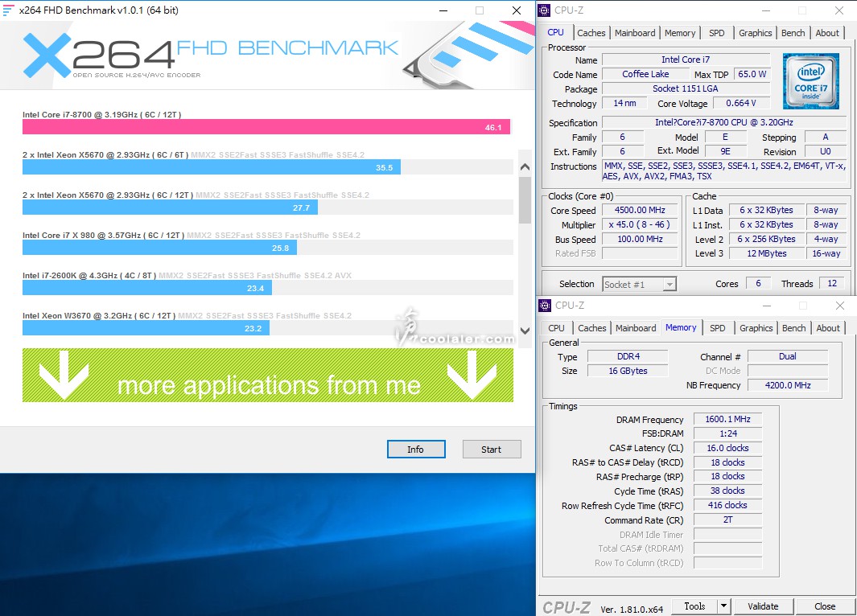
Task: Open the green 'more applications from me' banner
Action: [268, 376]
